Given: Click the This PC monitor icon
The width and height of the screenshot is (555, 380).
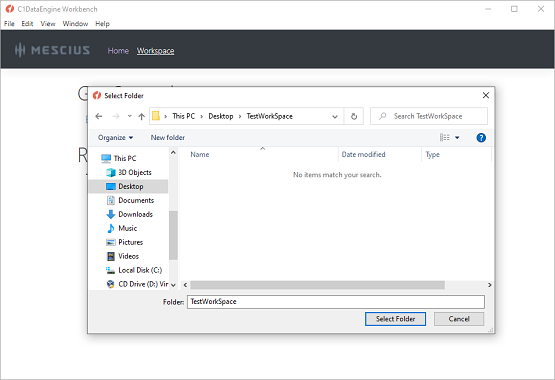Looking at the screenshot, I should pos(106,158).
